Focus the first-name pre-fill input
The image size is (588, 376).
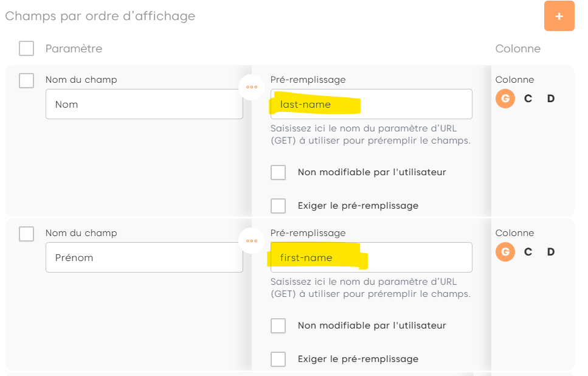[x=371, y=258]
